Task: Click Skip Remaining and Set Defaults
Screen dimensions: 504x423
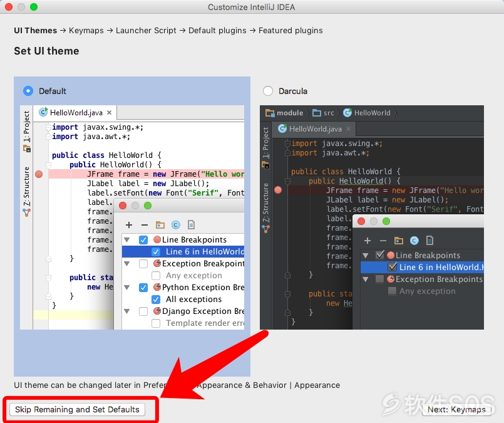Action: pyautogui.click(x=77, y=409)
